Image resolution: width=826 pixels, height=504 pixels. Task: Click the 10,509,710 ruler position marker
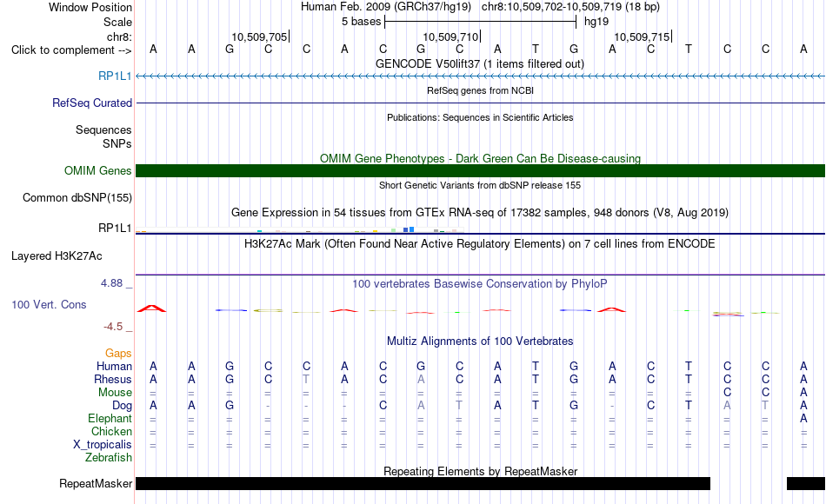451,36
